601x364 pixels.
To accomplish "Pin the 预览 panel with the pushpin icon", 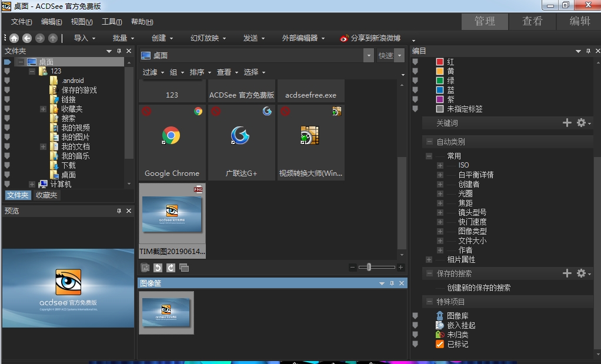I will (x=119, y=211).
